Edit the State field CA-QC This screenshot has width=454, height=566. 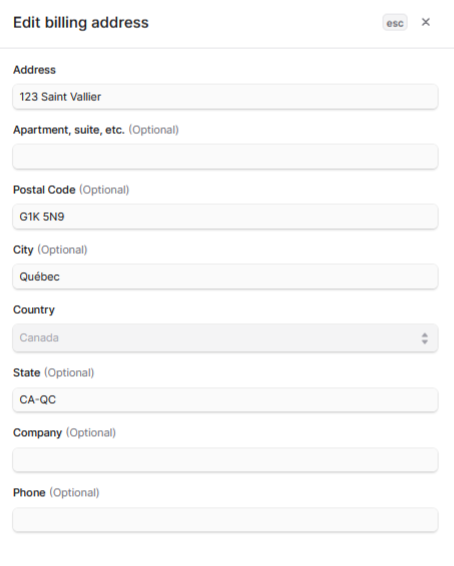[x=225, y=400]
